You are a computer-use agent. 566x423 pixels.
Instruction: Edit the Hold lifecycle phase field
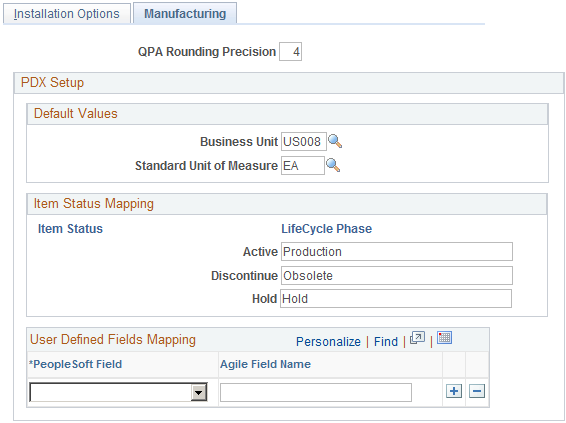pos(396,298)
